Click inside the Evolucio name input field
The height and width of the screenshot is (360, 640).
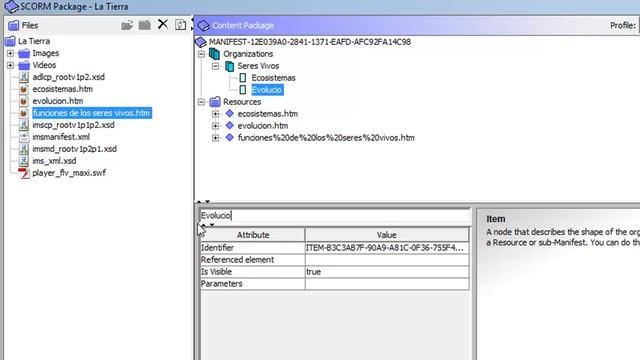[x=335, y=216]
